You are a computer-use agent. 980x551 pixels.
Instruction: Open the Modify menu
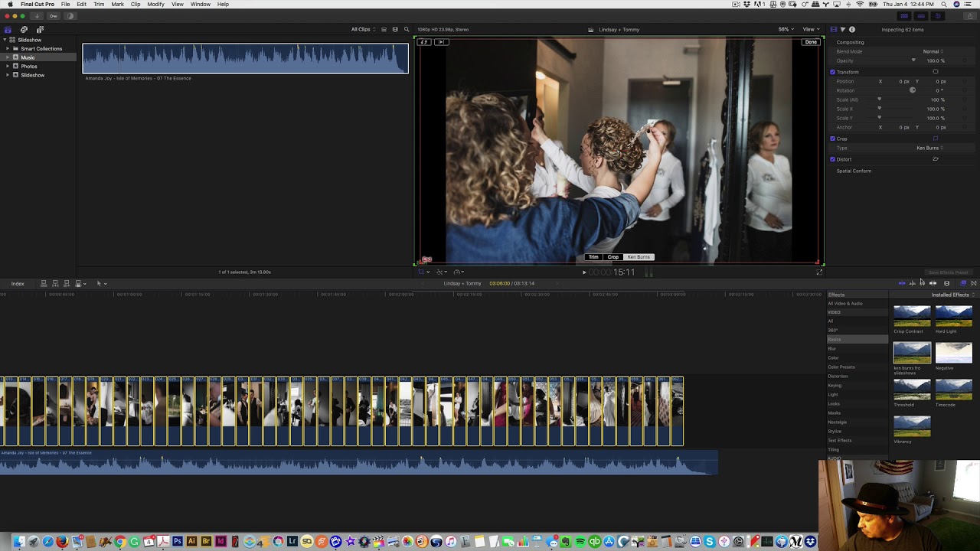pyautogui.click(x=155, y=5)
